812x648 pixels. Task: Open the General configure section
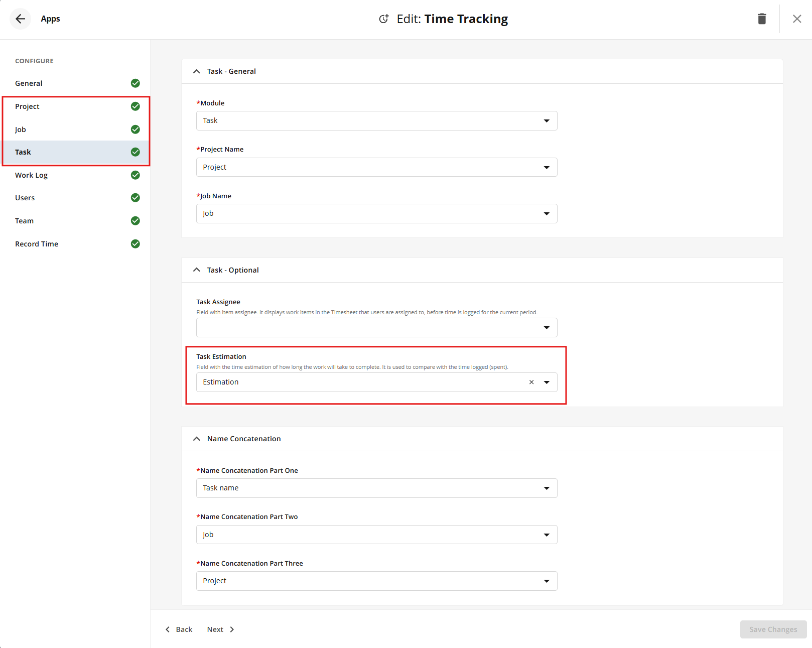click(x=75, y=83)
